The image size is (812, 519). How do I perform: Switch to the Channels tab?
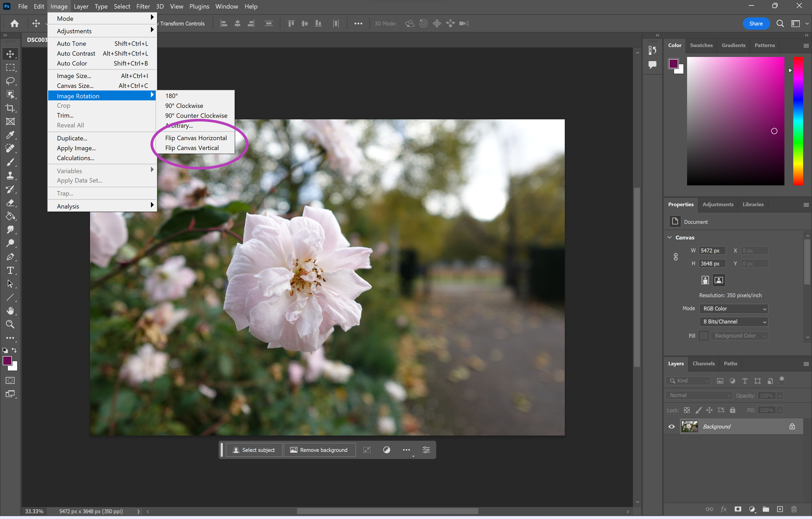(703, 364)
